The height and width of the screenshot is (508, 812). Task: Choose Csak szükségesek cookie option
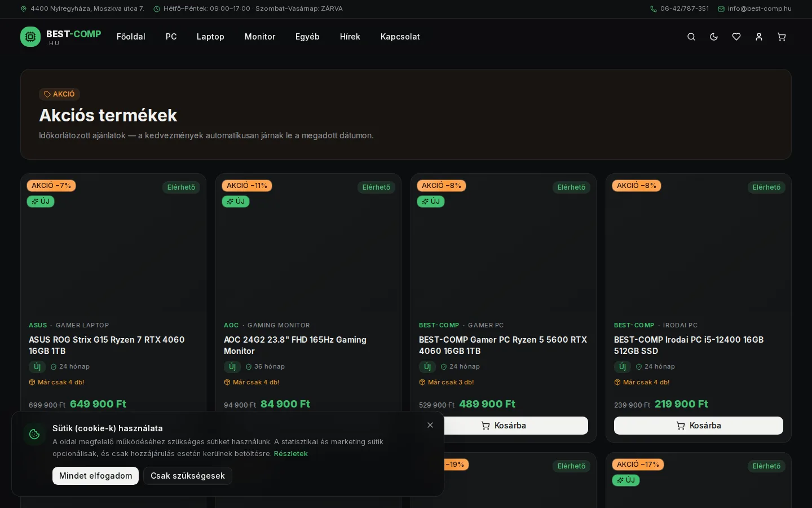(188, 476)
